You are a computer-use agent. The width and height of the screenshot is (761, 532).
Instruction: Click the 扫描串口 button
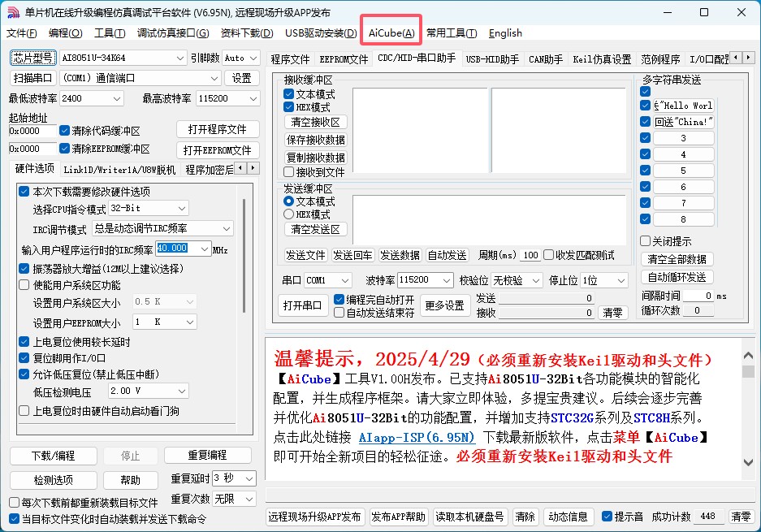coord(33,78)
